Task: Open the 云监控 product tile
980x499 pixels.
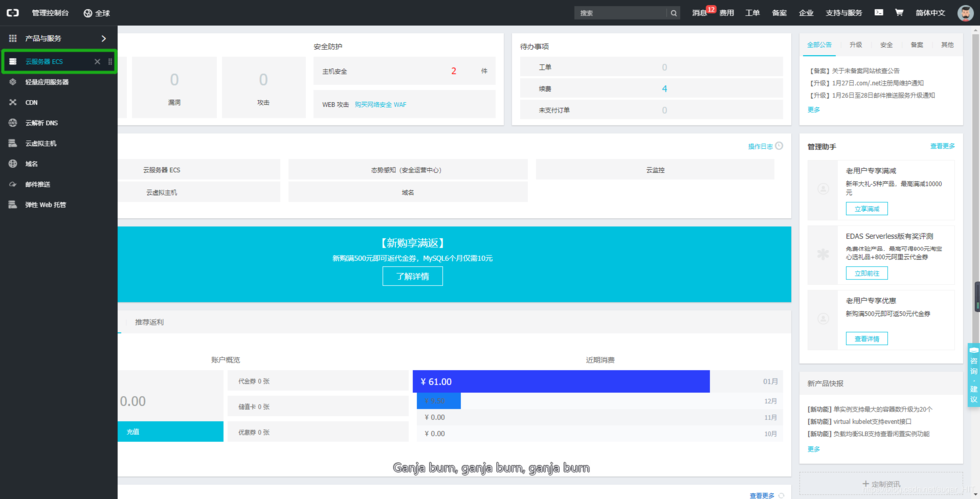Action: pyautogui.click(x=655, y=170)
